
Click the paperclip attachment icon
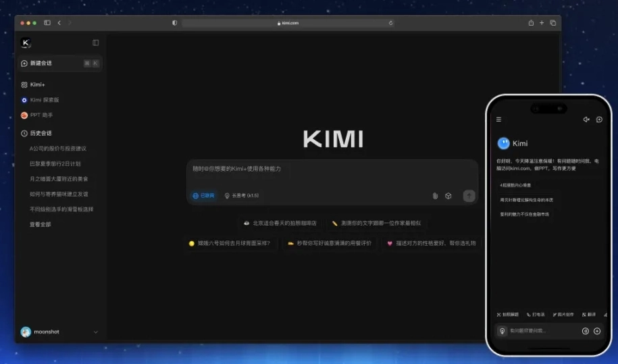click(435, 196)
